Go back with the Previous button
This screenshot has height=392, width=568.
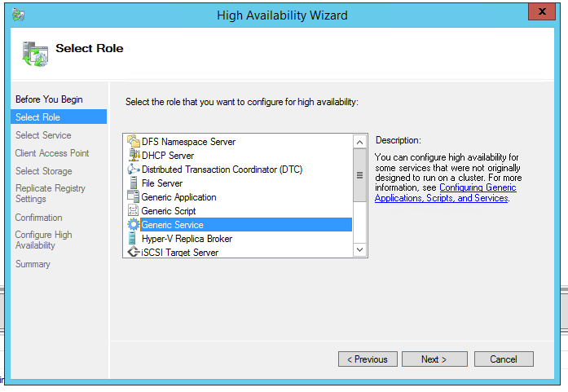(x=367, y=359)
